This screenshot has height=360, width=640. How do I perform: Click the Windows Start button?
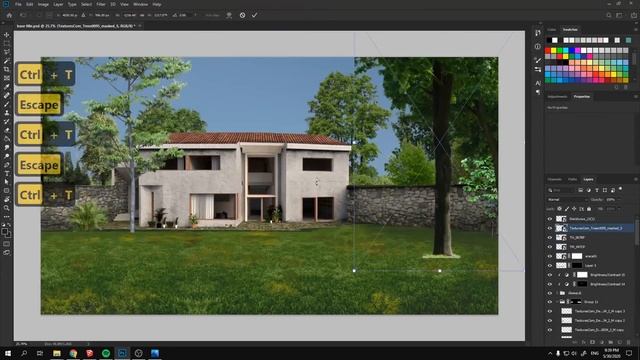(x=8, y=353)
